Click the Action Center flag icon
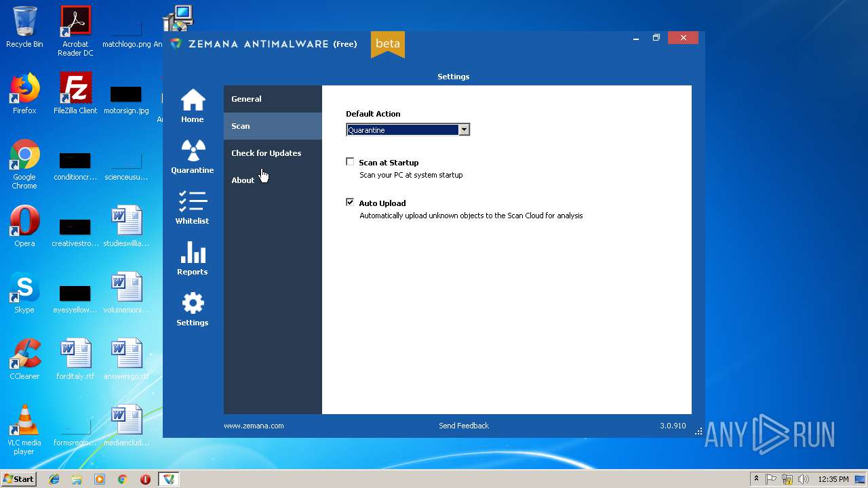 [x=771, y=479]
